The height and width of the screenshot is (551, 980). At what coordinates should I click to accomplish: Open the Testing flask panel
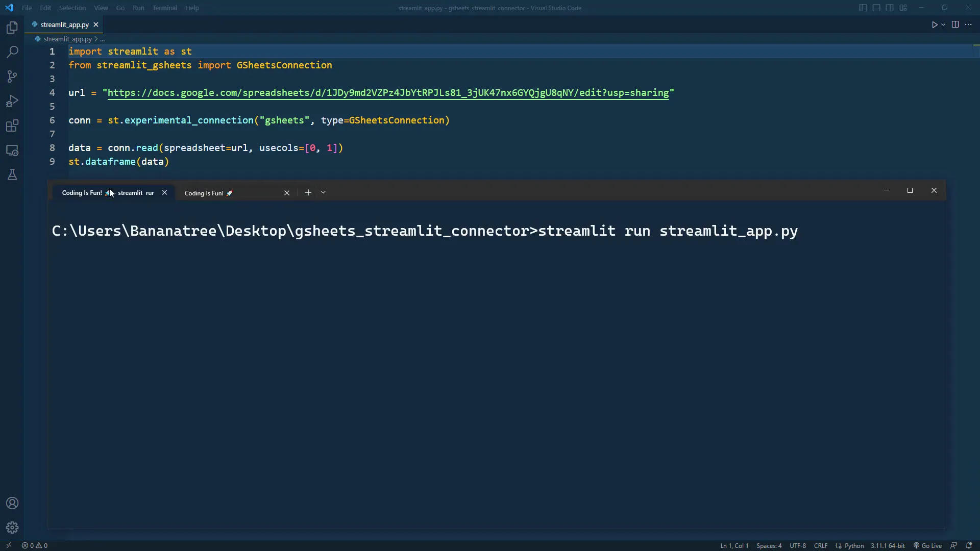[x=12, y=175]
